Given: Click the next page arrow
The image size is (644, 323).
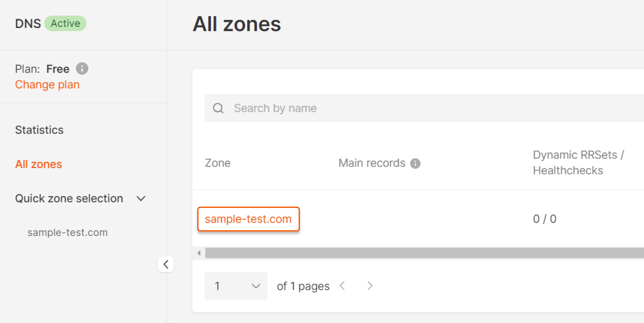Looking at the screenshot, I should click(x=369, y=286).
